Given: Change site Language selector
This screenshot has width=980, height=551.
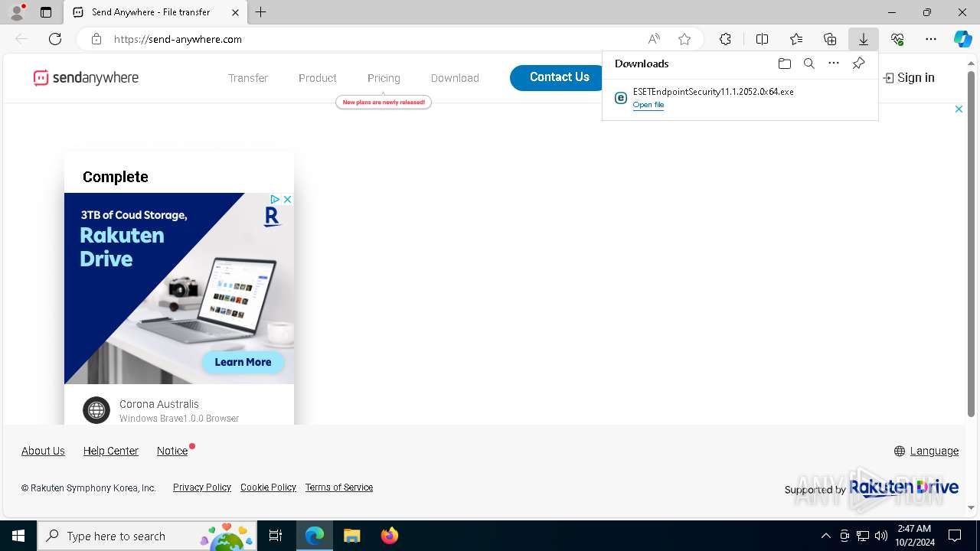Looking at the screenshot, I should [x=926, y=451].
